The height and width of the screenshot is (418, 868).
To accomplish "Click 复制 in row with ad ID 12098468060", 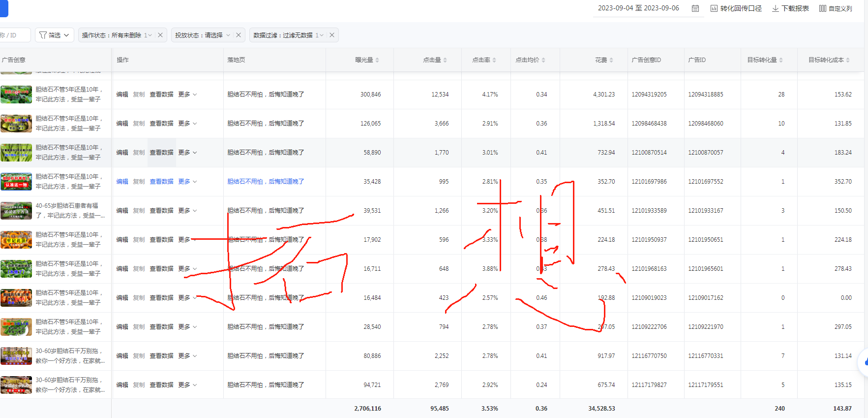I will tap(139, 124).
